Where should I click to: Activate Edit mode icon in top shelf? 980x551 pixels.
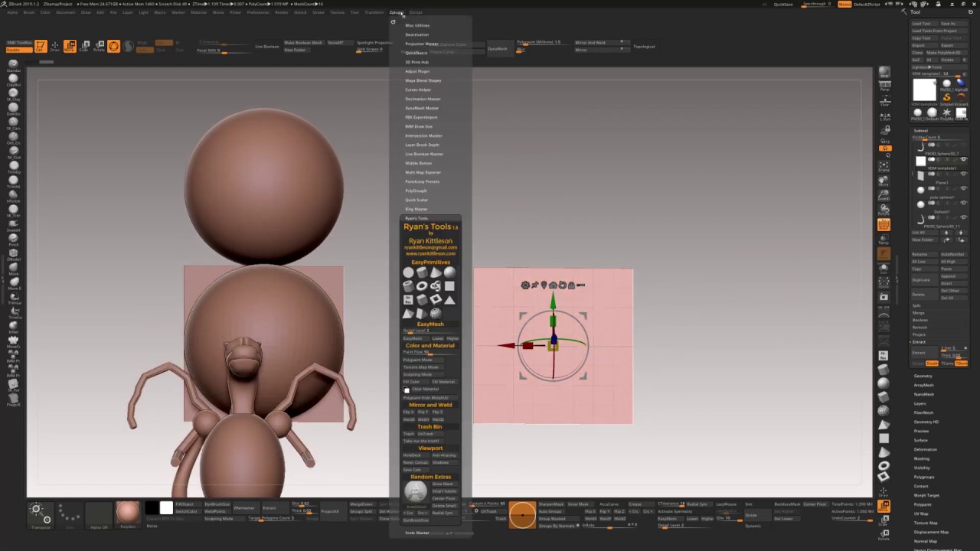pyautogui.click(x=41, y=46)
